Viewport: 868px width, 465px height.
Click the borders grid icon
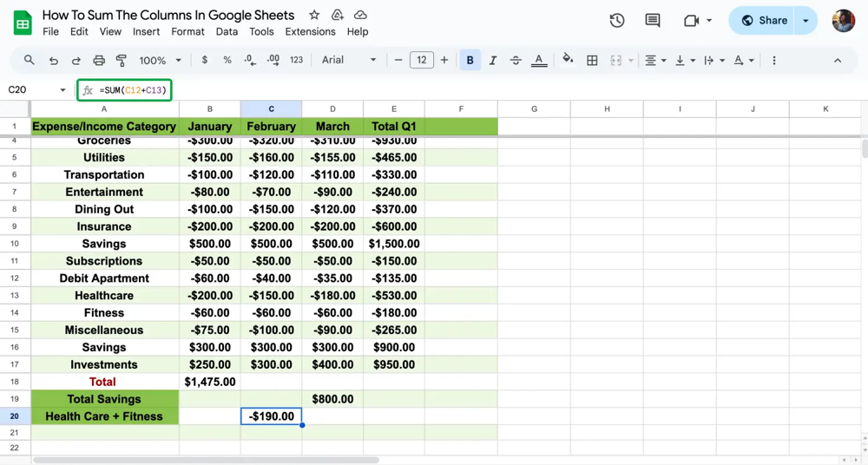tap(592, 61)
